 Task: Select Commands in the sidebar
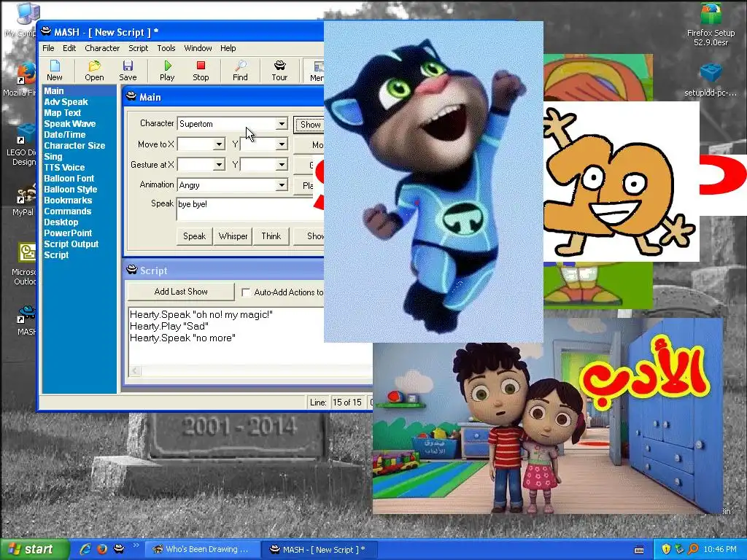[x=67, y=211]
